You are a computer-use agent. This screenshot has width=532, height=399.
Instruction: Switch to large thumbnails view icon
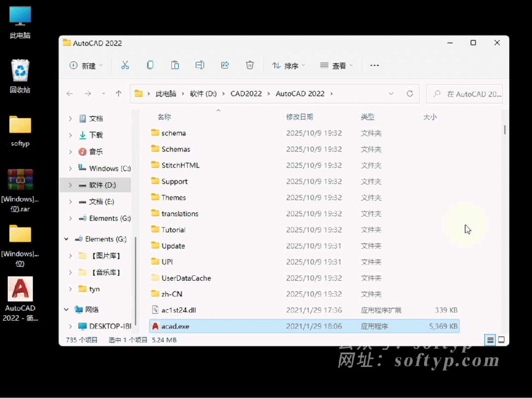pos(501,339)
